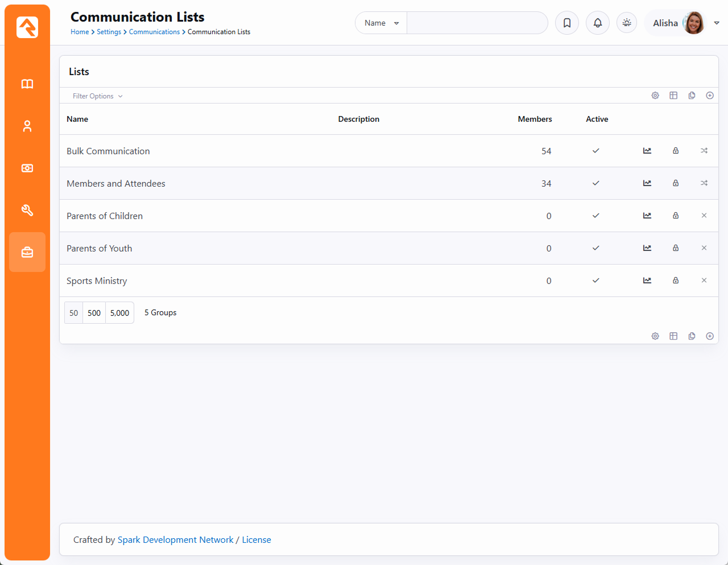Click the bookmark icon in header
The height and width of the screenshot is (565, 728).
tap(566, 23)
